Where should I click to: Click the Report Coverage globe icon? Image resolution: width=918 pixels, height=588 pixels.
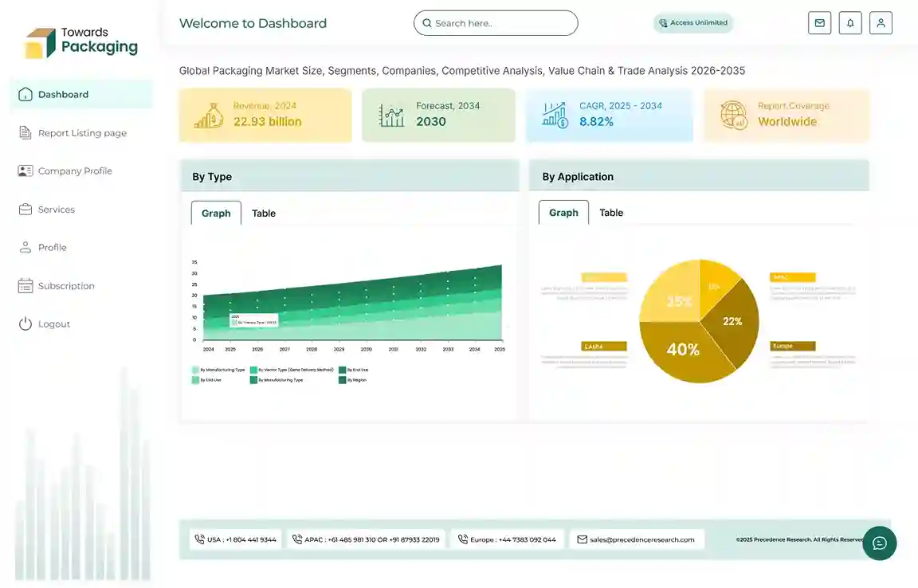(733, 115)
